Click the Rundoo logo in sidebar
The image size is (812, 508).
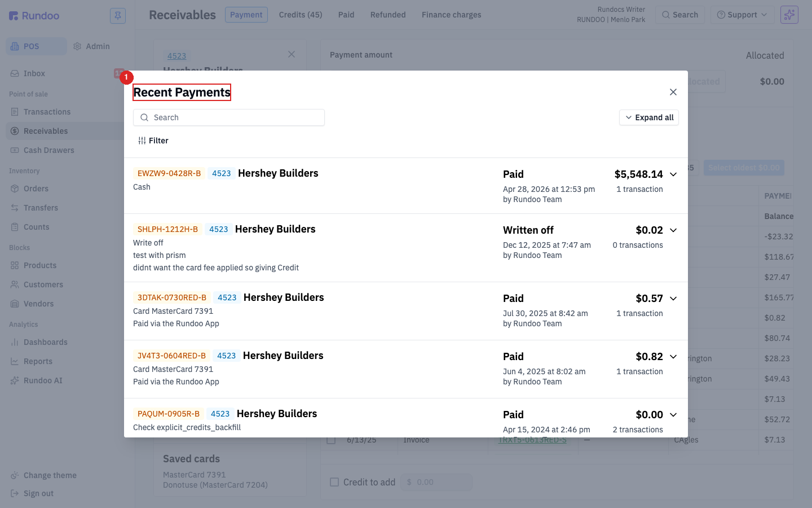pyautogui.click(x=34, y=16)
